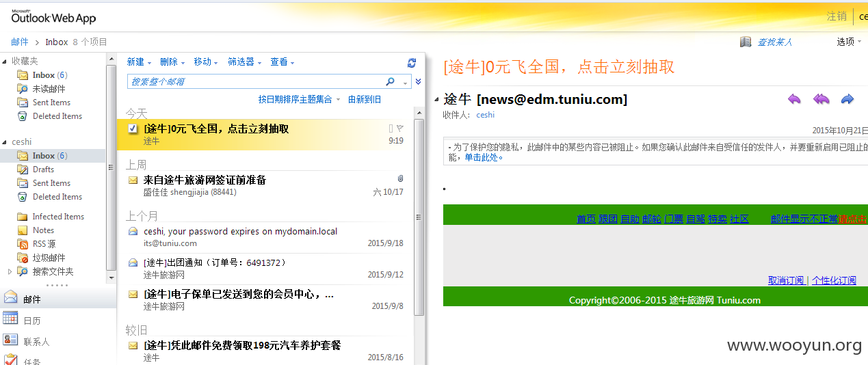Image resolution: width=868 pixels, height=365 pixels.
Task: Select Sent Items under 收藏夹
Action: 51,103
